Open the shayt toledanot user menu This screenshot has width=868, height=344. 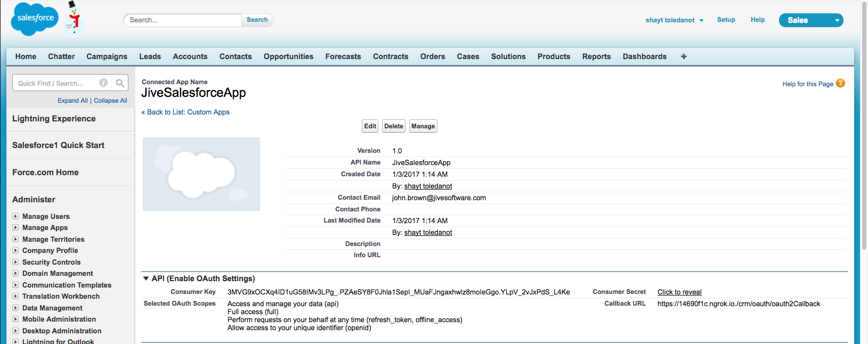coord(675,20)
